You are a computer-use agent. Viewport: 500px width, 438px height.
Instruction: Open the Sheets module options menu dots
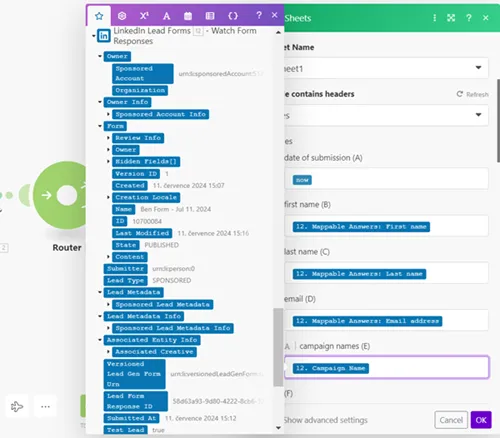[434, 18]
